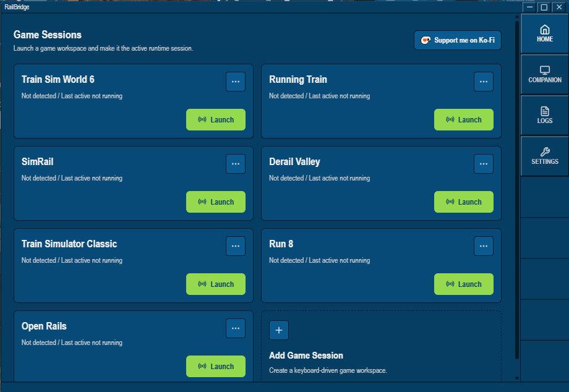Launch Open Rails session
Image resolution: width=569 pixels, height=392 pixels.
216,366
